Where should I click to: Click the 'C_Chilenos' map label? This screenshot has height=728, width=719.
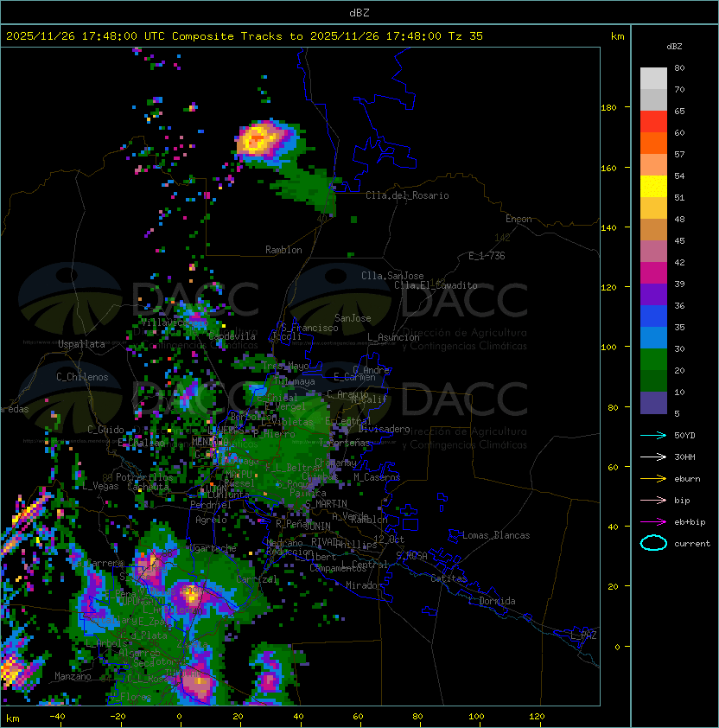pos(82,377)
